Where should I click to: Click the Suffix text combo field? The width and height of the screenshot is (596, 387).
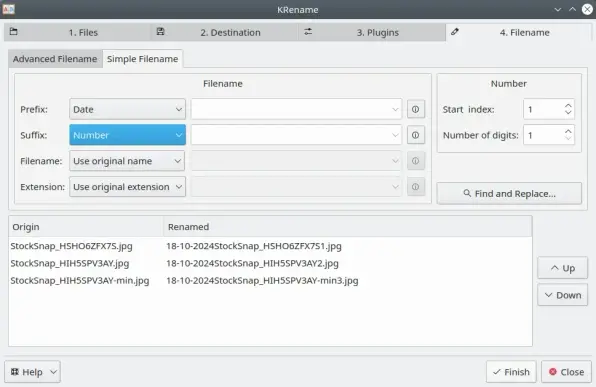click(x=296, y=135)
